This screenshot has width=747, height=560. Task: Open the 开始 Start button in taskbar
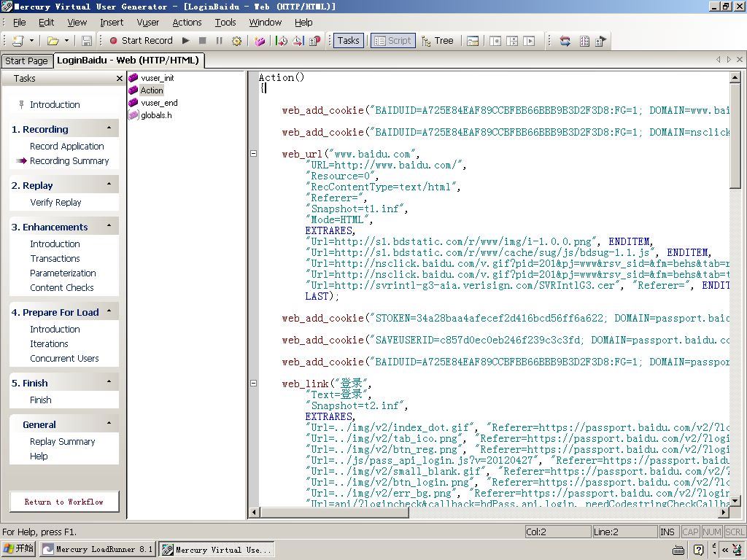tap(18, 549)
